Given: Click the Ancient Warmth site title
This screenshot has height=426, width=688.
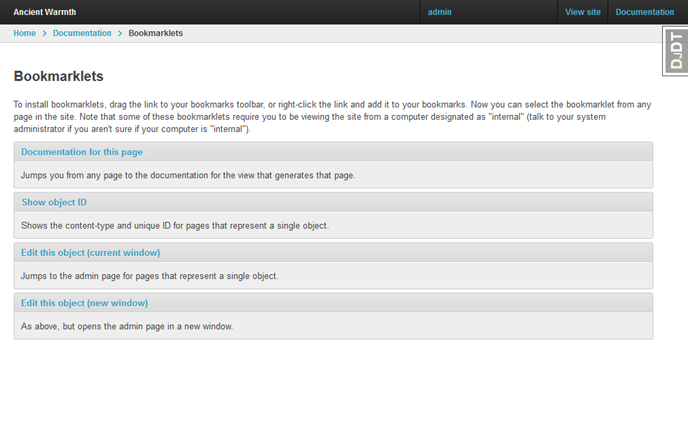Looking at the screenshot, I should click(45, 12).
